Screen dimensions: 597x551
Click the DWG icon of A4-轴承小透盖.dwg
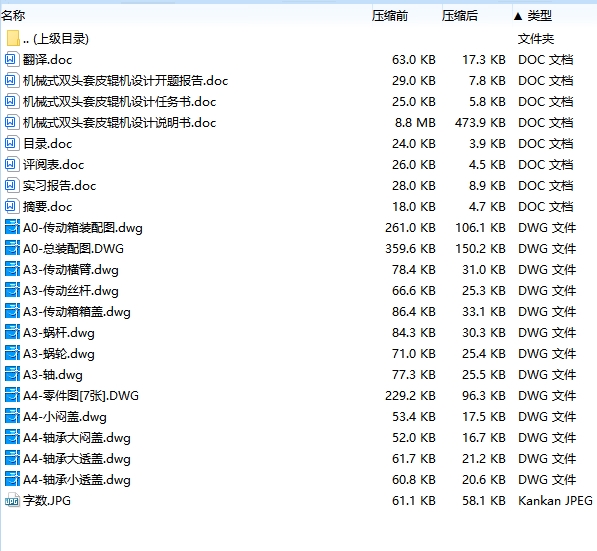pyautogui.click(x=12, y=479)
